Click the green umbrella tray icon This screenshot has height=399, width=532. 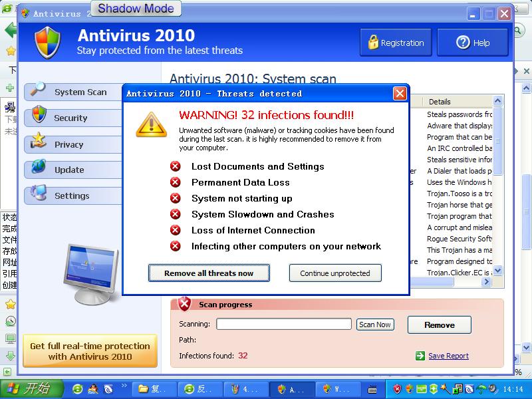pos(481,389)
